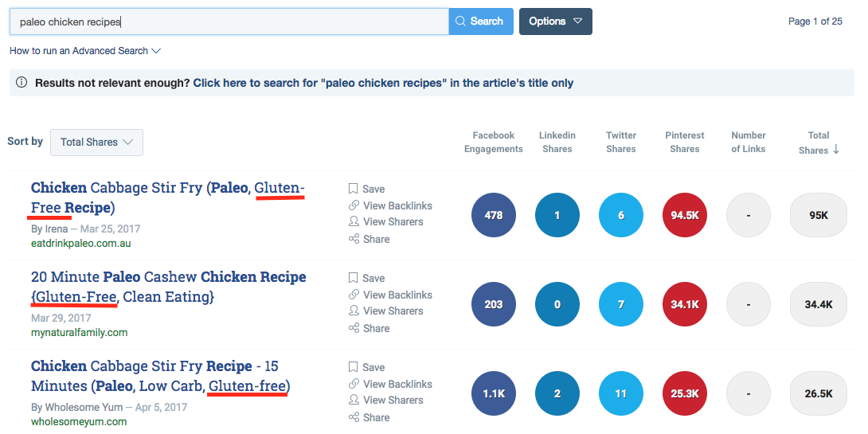
Task: Click the Facebook Engagements column header
Action: tap(493, 142)
